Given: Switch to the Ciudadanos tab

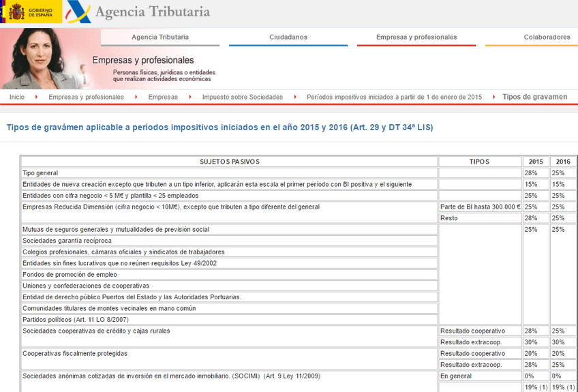Looking at the screenshot, I should pyautogui.click(x=288, y=37).
